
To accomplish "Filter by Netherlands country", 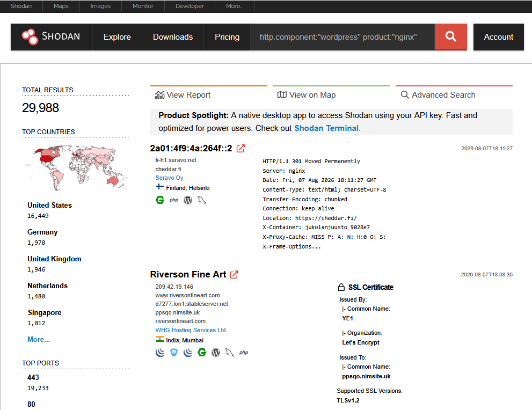I will point(47,285).
